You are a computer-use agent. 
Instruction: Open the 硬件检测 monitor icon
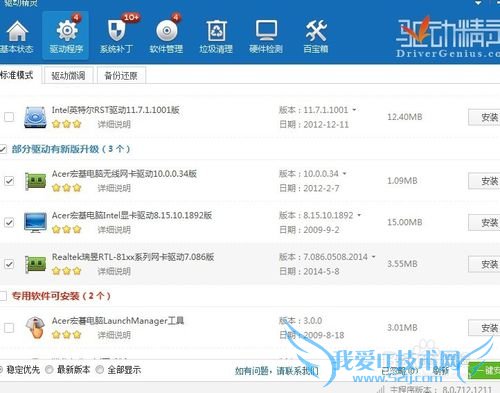point(266,36)
